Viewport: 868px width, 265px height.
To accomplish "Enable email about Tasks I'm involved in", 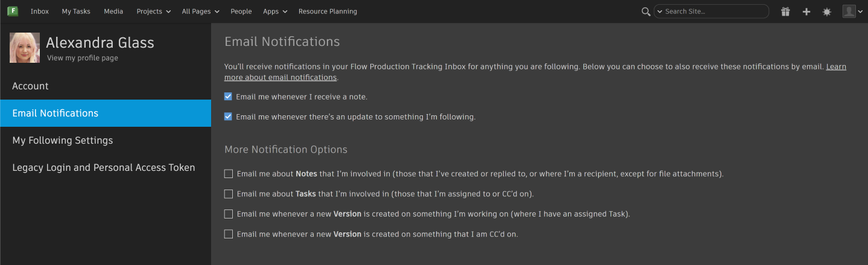I will (229, 194).
